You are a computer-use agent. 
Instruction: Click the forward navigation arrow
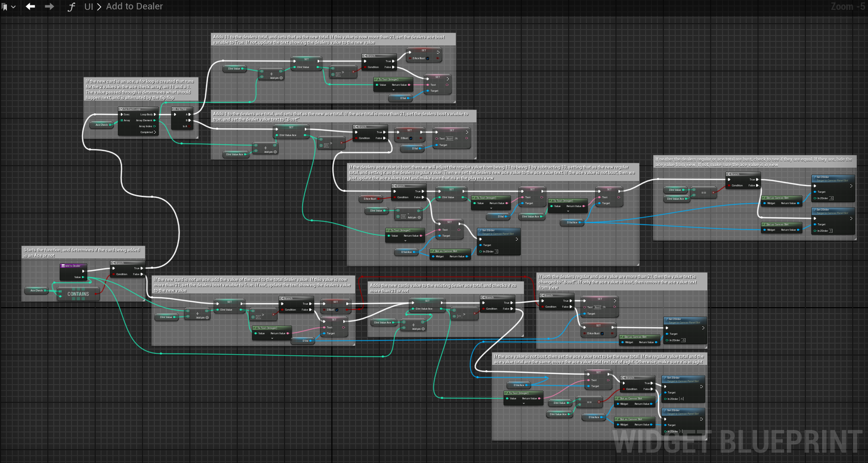(x=49, y=6)
